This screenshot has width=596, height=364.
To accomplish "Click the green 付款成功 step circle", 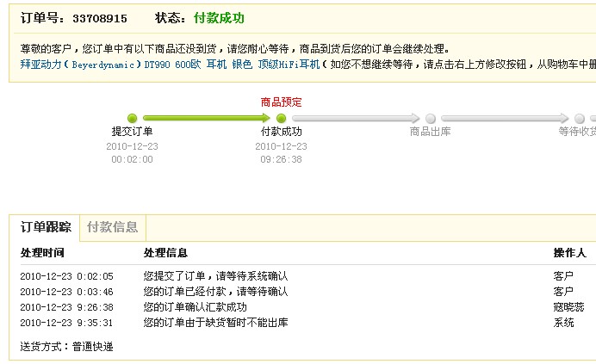I will [x=281, y=118].
